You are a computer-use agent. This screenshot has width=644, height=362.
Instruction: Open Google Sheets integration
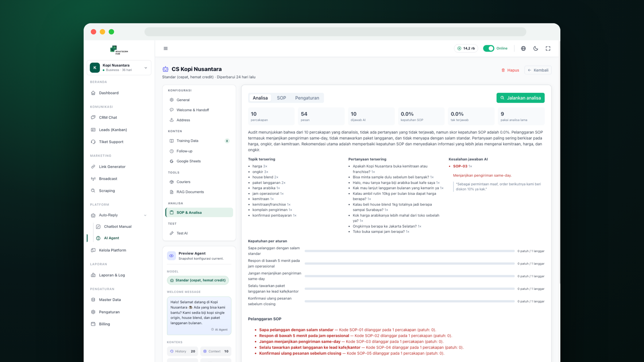(199, 161)
